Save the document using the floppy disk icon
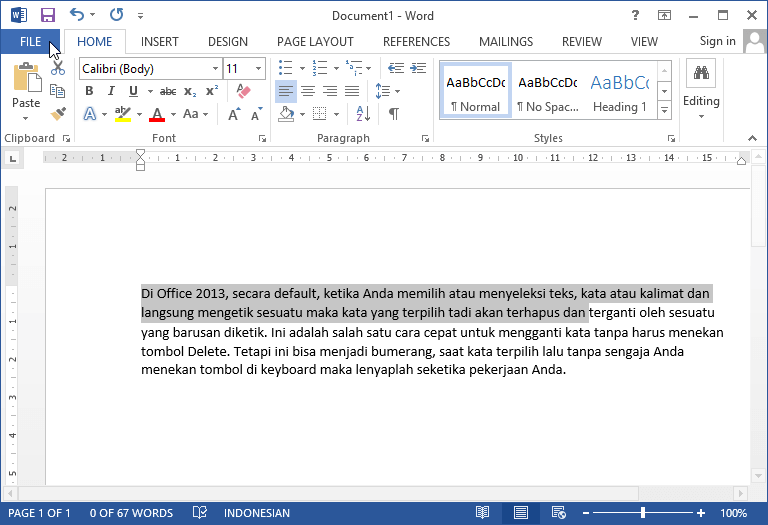This screenshot has width=768, height=525. [48, 15]
